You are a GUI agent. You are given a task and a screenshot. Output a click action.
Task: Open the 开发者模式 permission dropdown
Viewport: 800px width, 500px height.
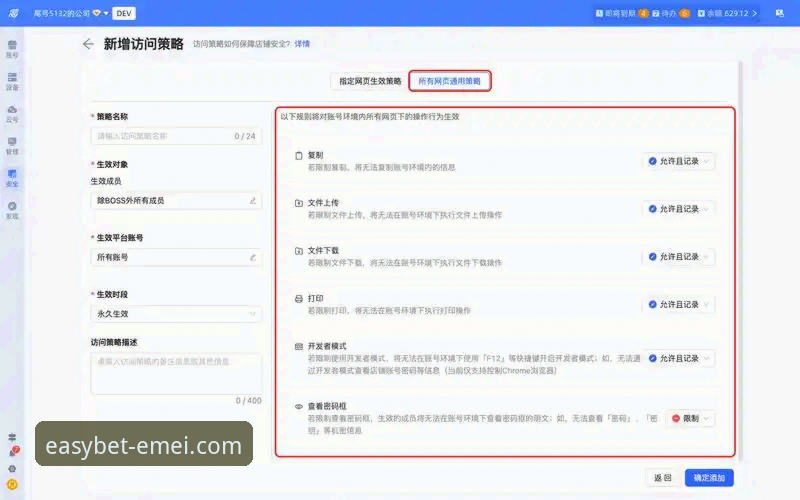click(678, 358)
